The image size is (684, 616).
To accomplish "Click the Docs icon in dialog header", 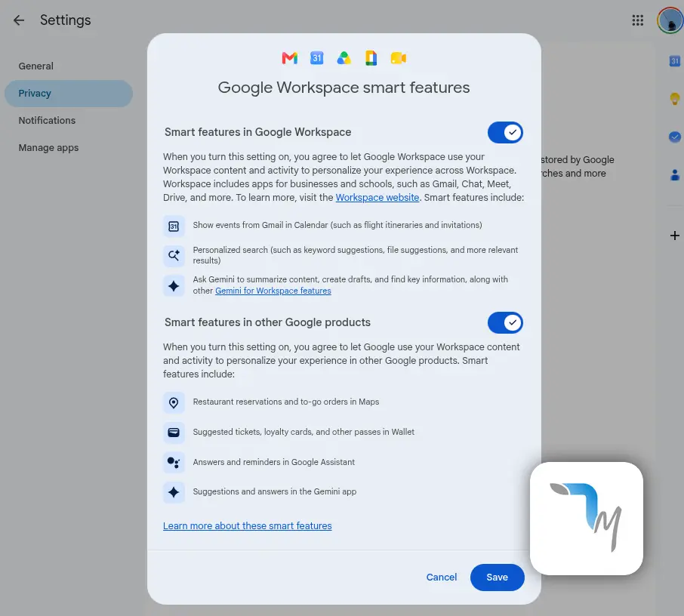I will [371, 58].
